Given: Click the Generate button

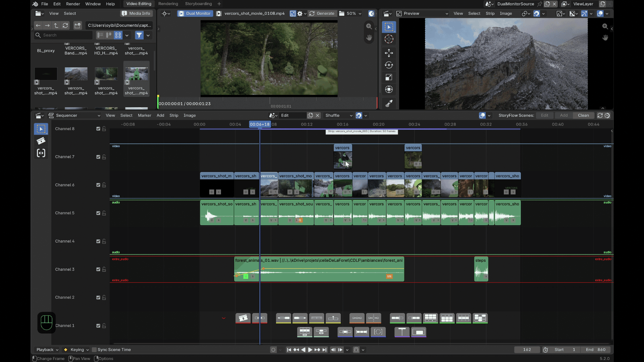Looking at the screenshot, I should 322,13.
